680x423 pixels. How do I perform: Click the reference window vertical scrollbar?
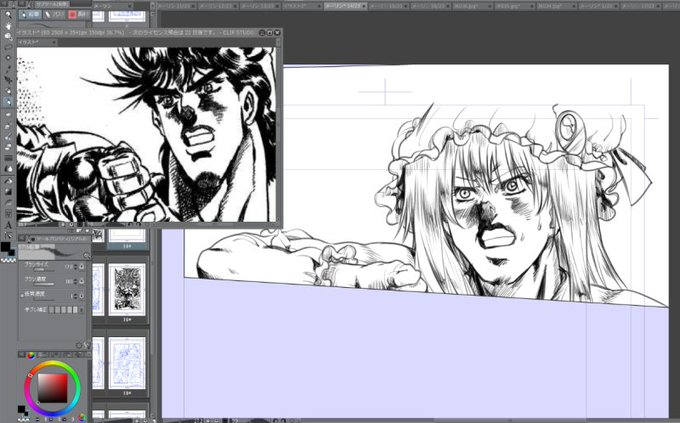(278, 134)
